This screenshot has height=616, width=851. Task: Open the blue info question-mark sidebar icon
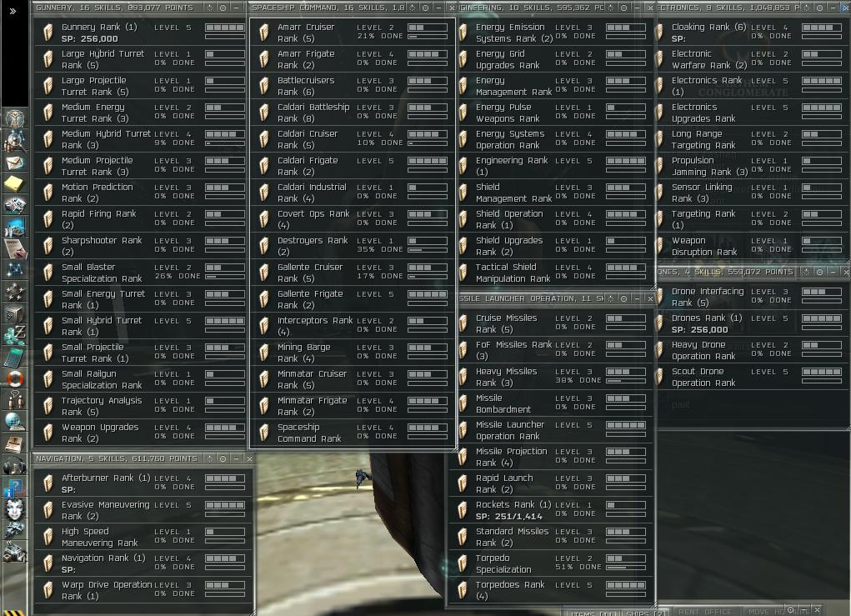tap(13, 488)
